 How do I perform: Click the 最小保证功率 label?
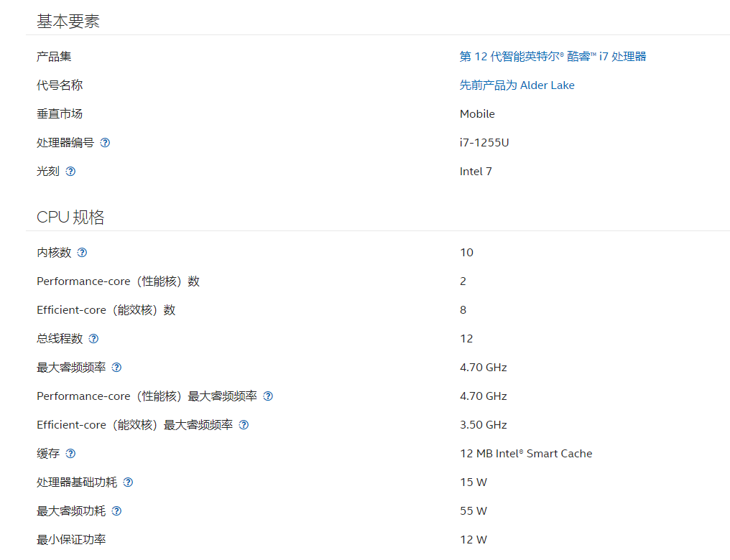71,540
